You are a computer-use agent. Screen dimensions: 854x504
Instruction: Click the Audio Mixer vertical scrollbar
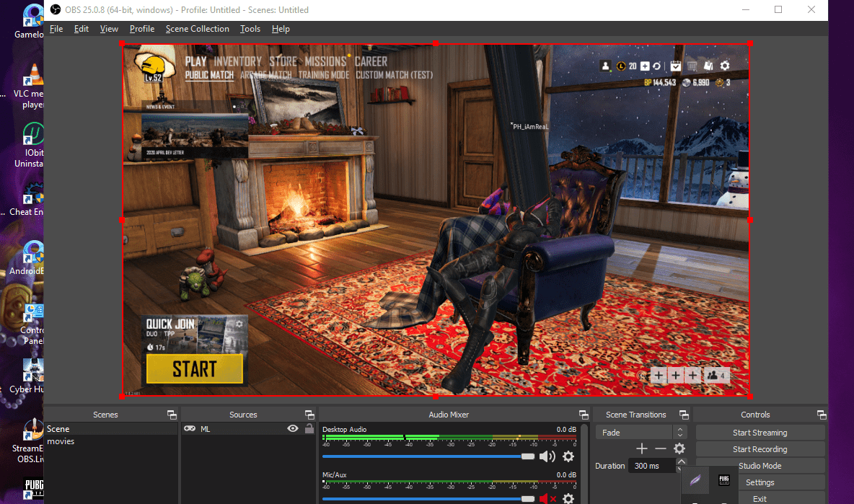584,463
